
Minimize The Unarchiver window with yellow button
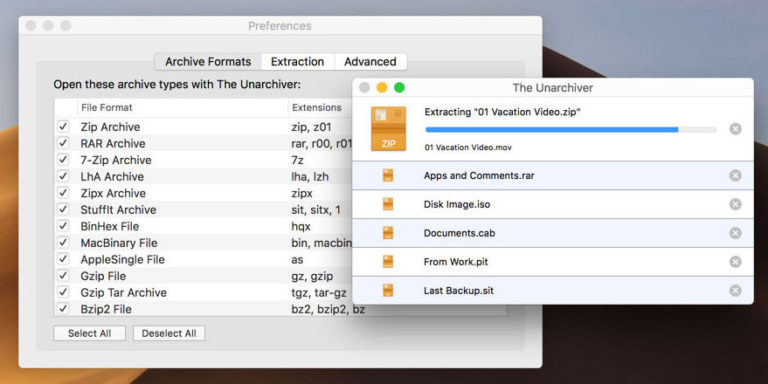tap(382, 88)
